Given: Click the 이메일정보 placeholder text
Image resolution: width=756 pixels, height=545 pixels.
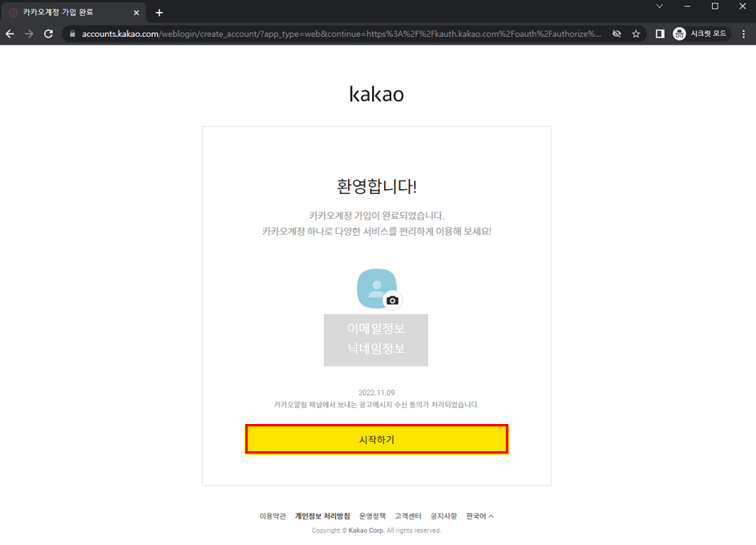Looking at the screenshot, I should click(376, 329).
